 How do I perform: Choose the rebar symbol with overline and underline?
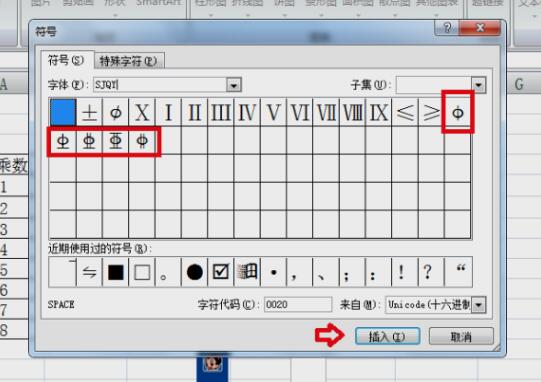[116, 141]
